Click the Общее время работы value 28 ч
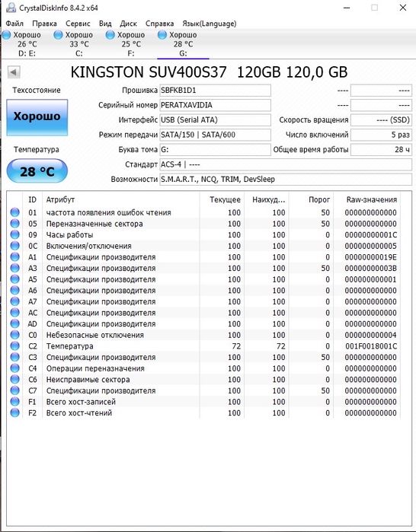Viewport: 416px width, 532px height. tap(381, 150)
